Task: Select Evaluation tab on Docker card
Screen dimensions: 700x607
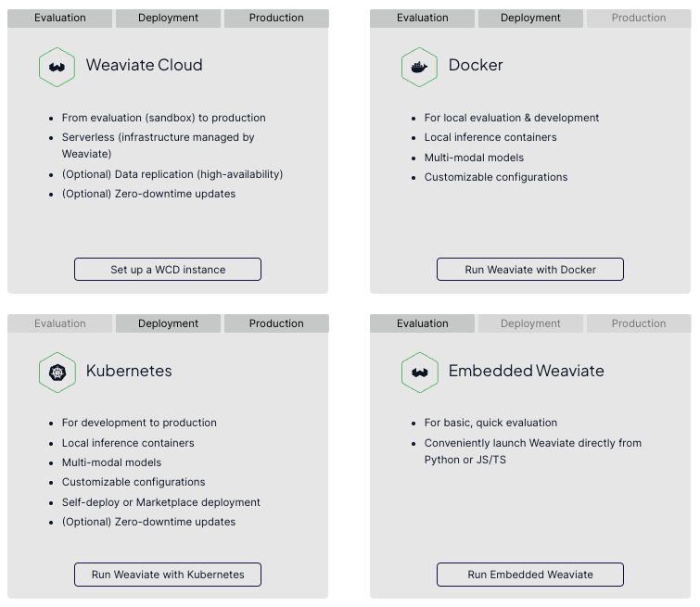Action: click(x=423, y=18)
